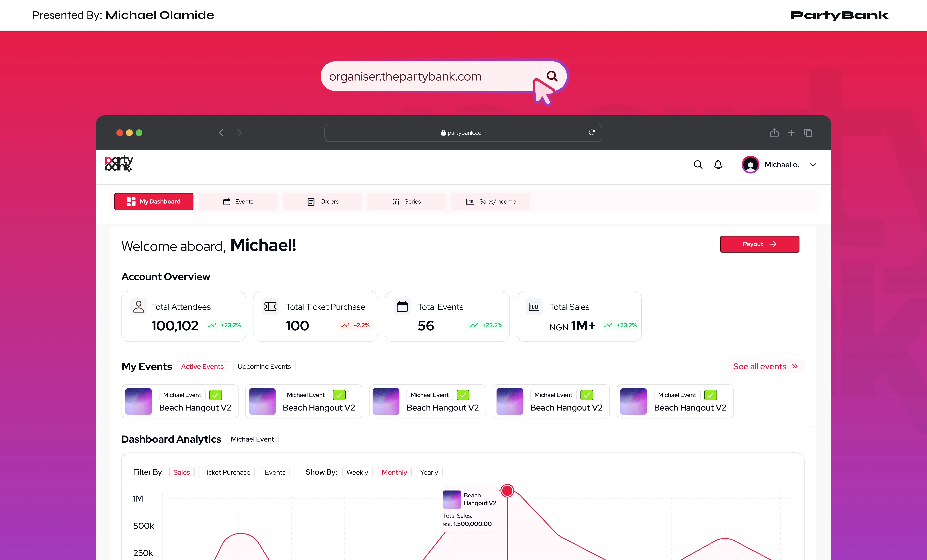Click the Total Sales trend arrow icon
This screenshot has height=560, width=927.
(x=608, y=325)
